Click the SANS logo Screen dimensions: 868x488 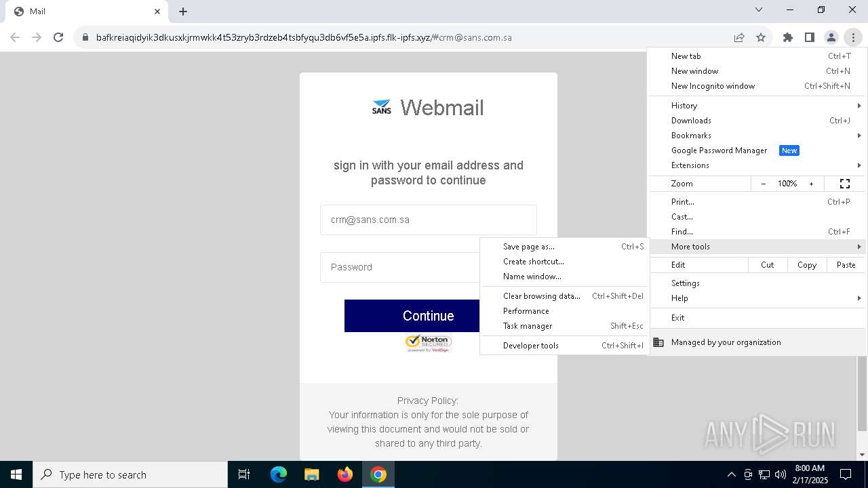click(x=382, y=107)
